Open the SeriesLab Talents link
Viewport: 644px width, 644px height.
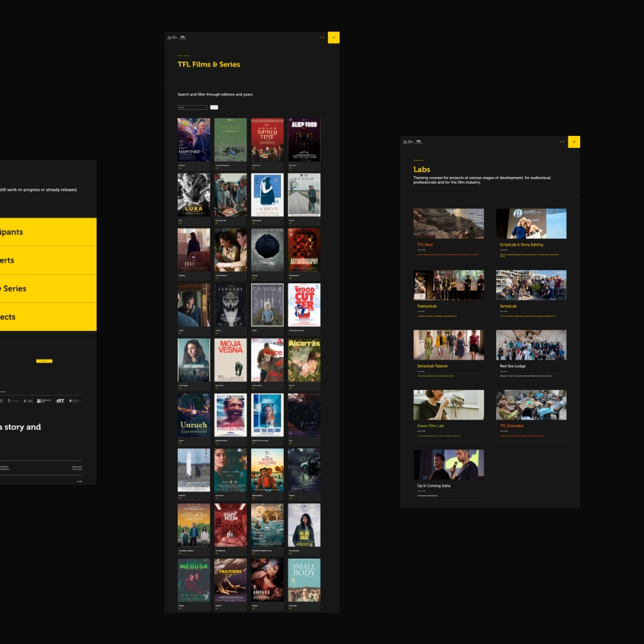pos(432,366)
